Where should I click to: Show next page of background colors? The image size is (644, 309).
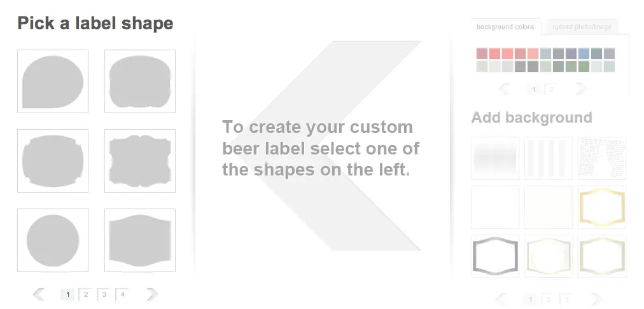580,90
